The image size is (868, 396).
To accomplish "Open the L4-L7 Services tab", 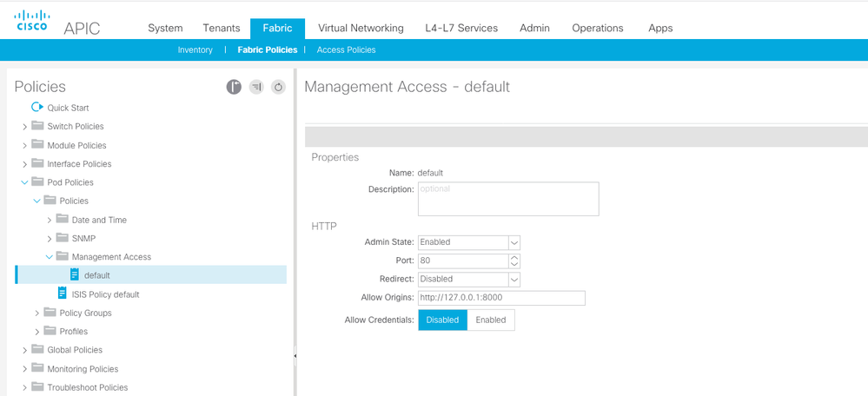I will pos(461,28).
